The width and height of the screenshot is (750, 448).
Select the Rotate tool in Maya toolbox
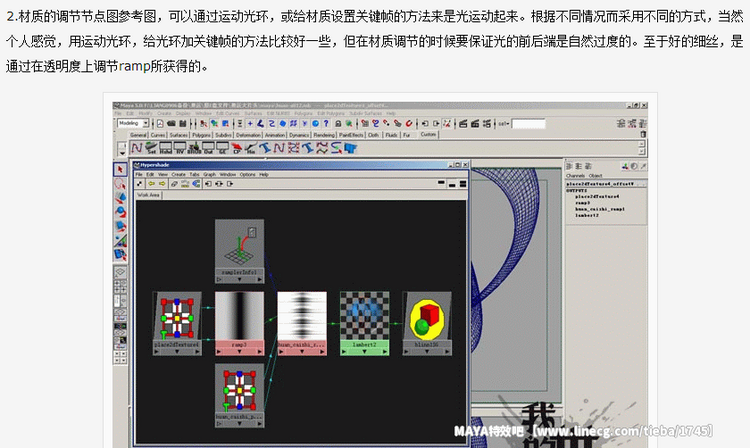[120, 211]
